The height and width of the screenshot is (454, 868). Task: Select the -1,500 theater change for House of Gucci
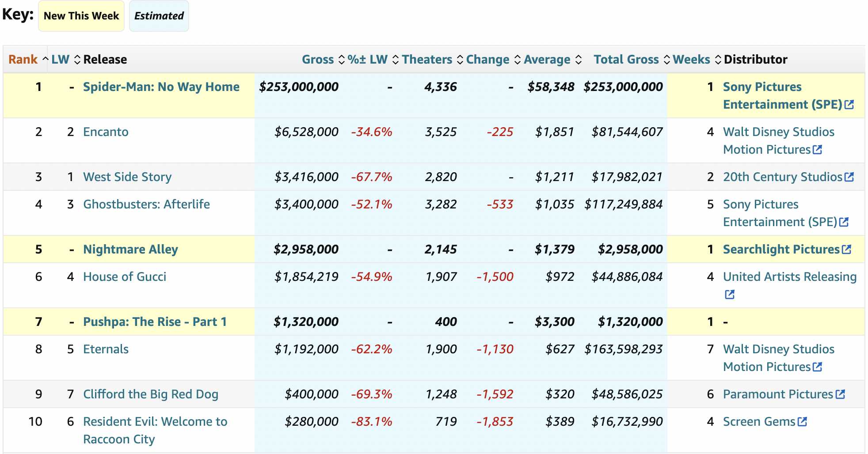495,277
